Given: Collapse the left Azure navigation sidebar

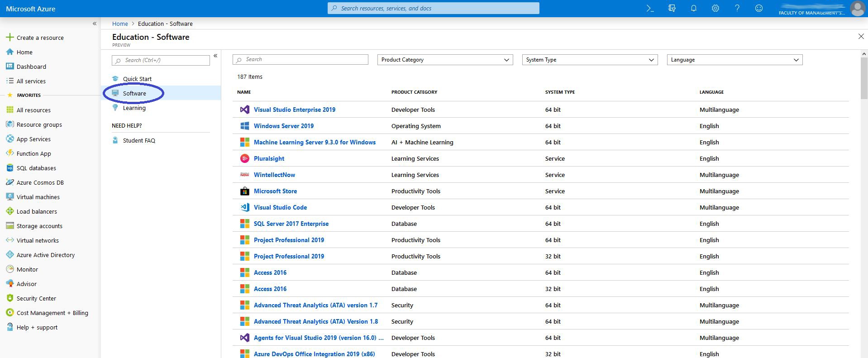Looking at the screenshot, I should click(95, 24).
